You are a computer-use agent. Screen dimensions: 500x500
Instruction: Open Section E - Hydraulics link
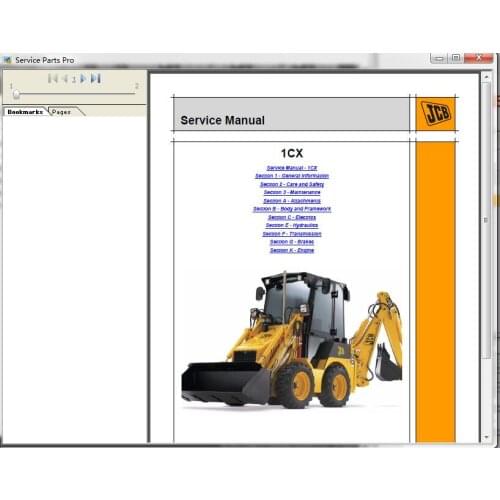coord(292,225)
